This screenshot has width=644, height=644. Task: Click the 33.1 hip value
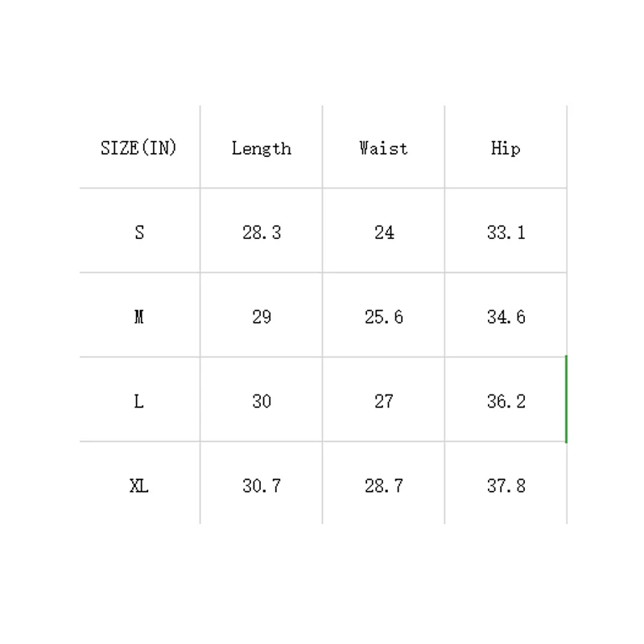tap(506, 233)
